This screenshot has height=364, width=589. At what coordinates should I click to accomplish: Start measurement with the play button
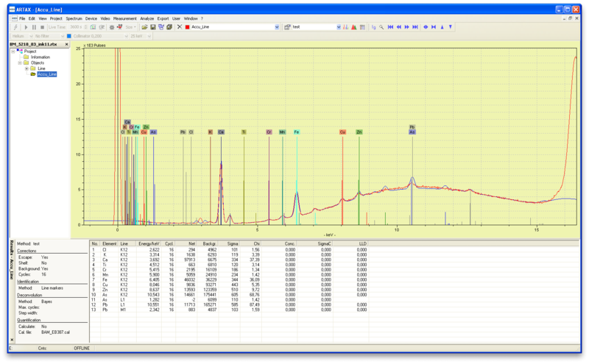[x=26, y=27]
